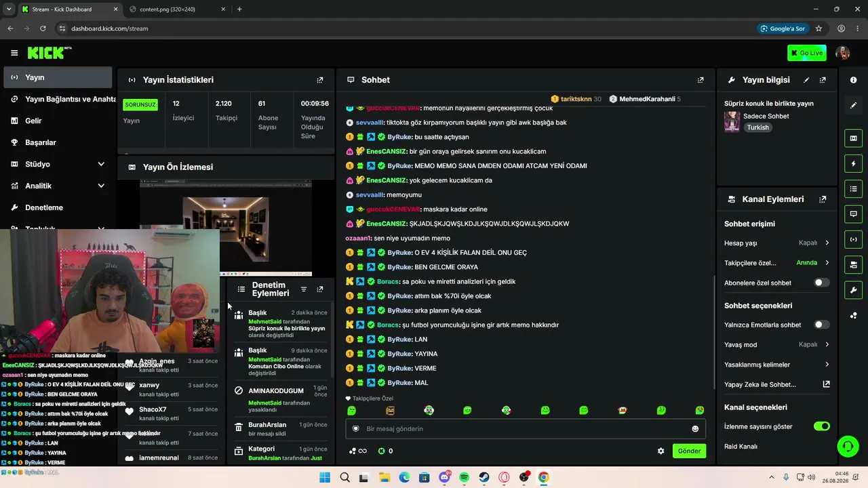Click the pencil icon in right rail
This screenshot has width=868, height=488.
(853, 105)
